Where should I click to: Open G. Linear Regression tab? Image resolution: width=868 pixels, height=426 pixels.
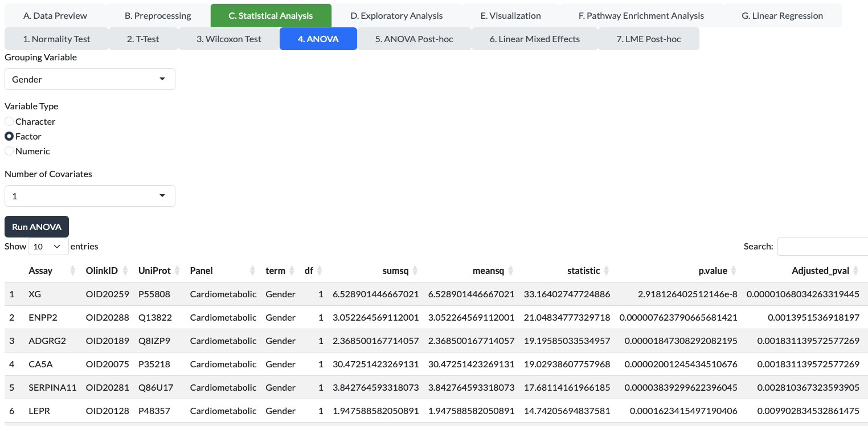pos(782,15)
